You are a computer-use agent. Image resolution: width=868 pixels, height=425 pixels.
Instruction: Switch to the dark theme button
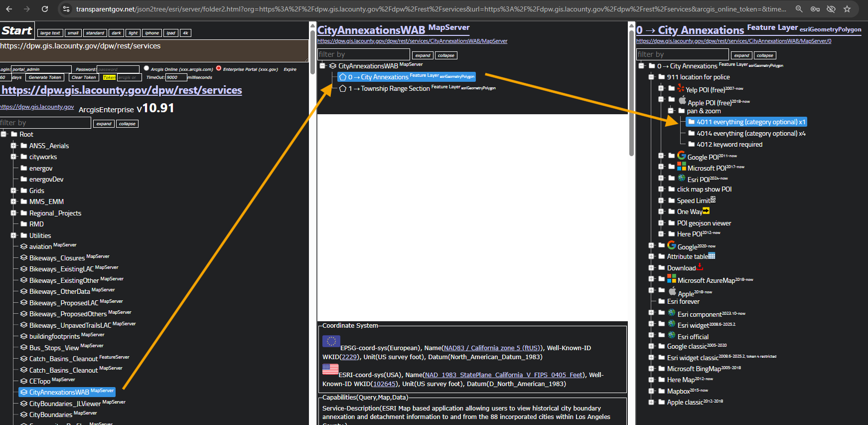pyautogui.click(x=116, y=33)
